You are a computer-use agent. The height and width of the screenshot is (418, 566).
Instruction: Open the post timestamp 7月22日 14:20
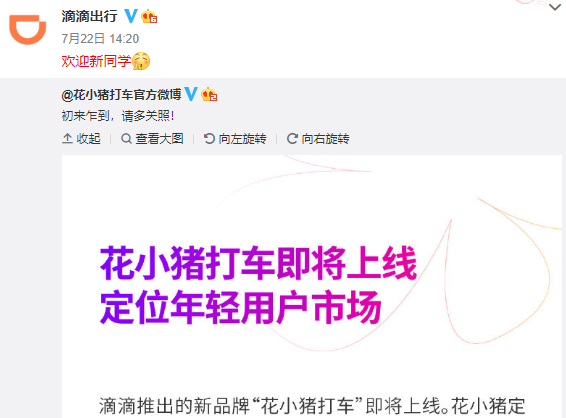tap(100, 39)
